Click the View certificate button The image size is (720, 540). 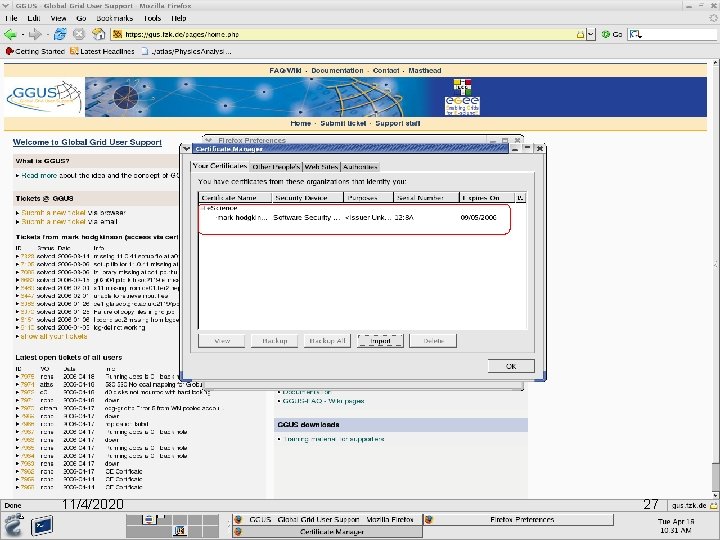[x=222, y=341]
